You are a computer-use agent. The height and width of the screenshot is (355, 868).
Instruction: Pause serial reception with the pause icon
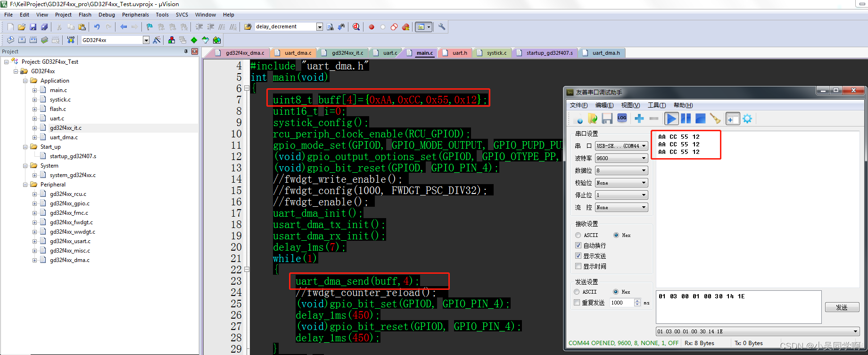tap(686, 118)
